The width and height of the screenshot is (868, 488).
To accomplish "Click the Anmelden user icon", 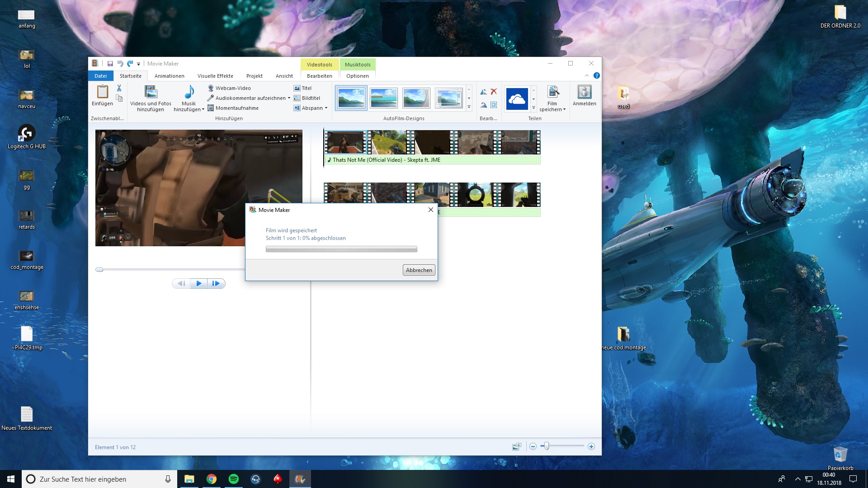I will 584,92.
